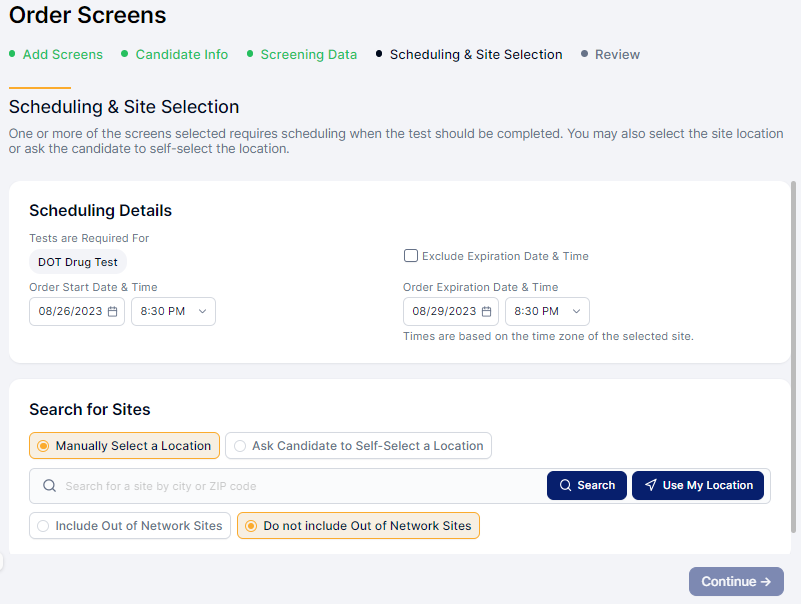
Task: Click the Use My Location button
Action: 698,486
